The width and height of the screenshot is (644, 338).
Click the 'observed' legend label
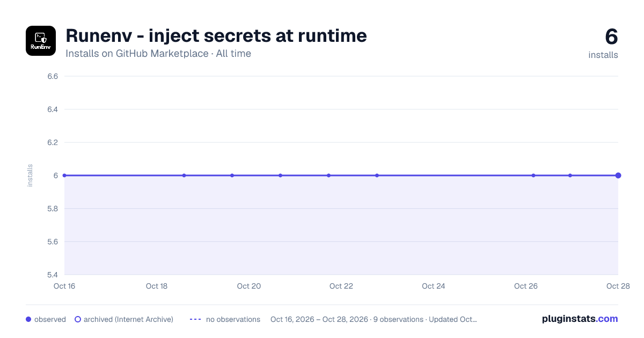tap(50, 319)
